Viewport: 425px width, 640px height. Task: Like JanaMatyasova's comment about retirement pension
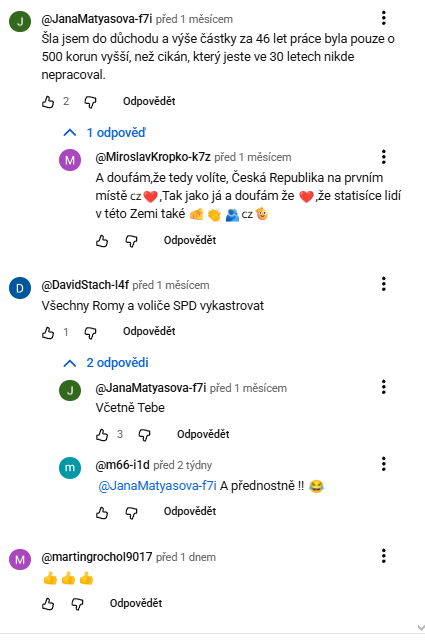click(x=48, y=102)
